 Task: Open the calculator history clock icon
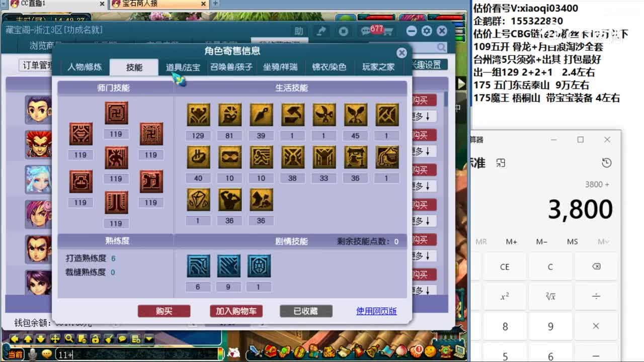point(606,162)
